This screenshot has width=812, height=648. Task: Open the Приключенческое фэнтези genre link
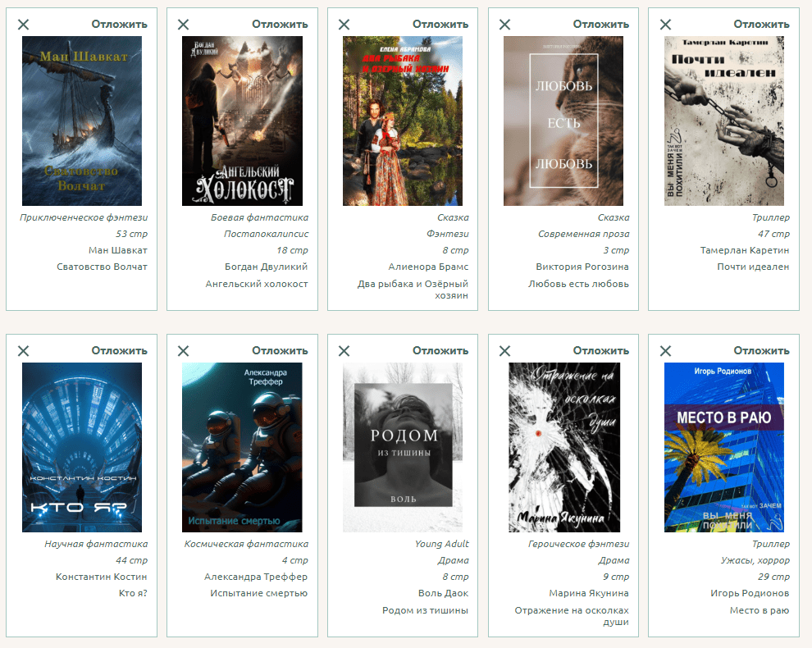(84, 217)
